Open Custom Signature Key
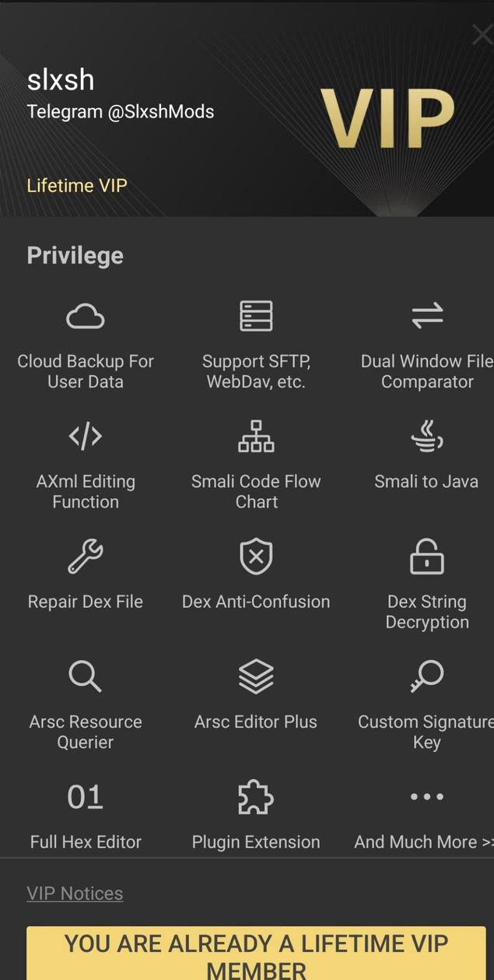494x980 pixels. point(426,697)
